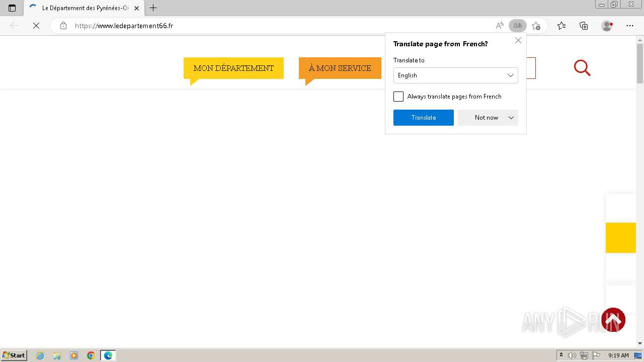Open the MON DÉPARTEMENT menu
The image size is (644, 362).
click(233, 68)
